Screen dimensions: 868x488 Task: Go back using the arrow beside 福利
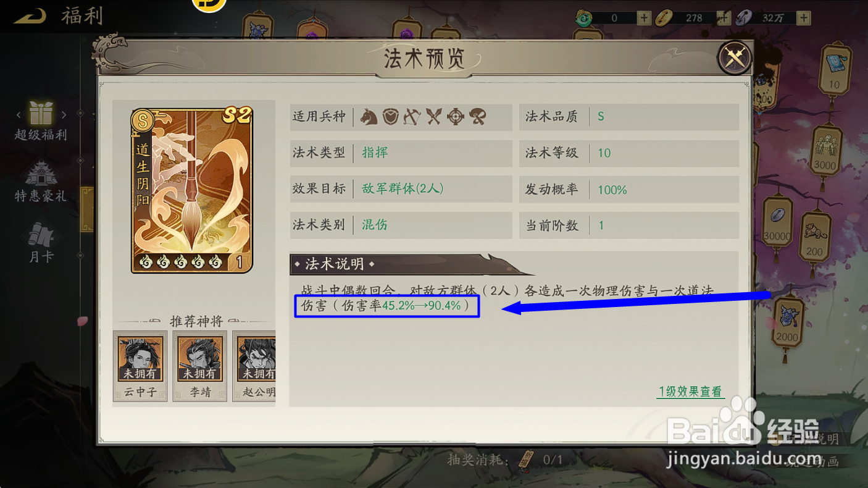(30, 17)
